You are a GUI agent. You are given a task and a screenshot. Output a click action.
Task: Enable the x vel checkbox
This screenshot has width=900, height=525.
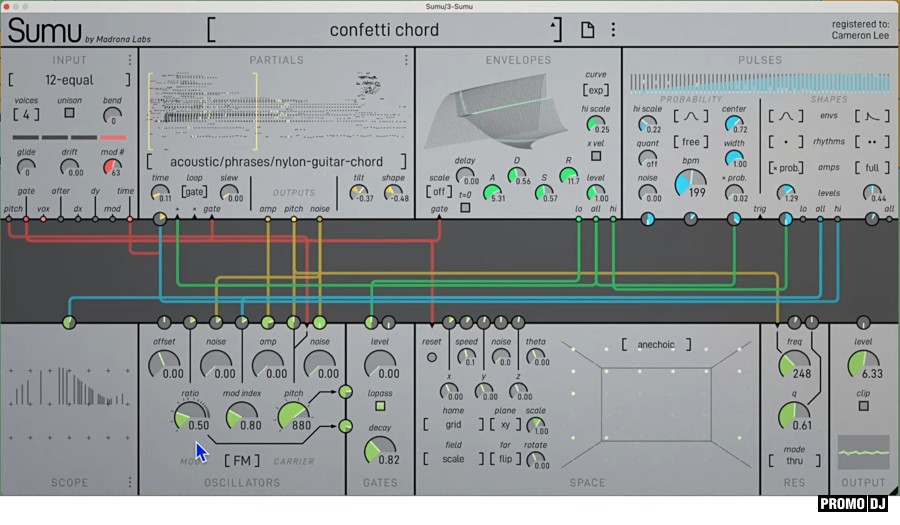coord(596,155)
